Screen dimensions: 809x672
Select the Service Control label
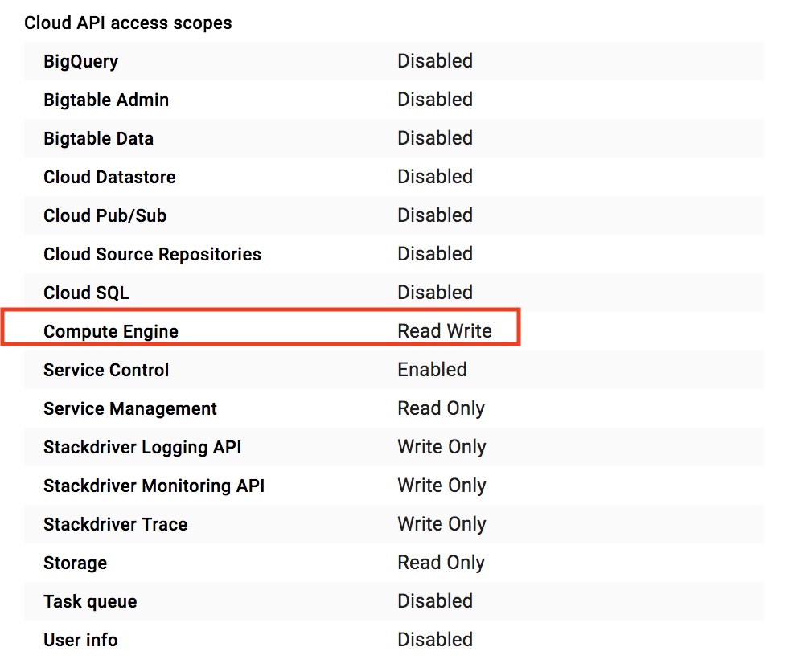tap(106, 370)
